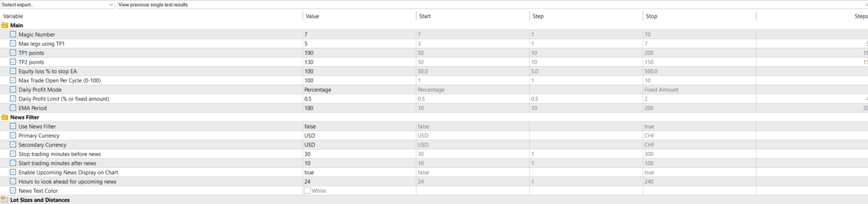Viewport: 868px width, 204px height.
Task: Click the Lot Sizes and Distances folder icon
Action: point(5,200)
